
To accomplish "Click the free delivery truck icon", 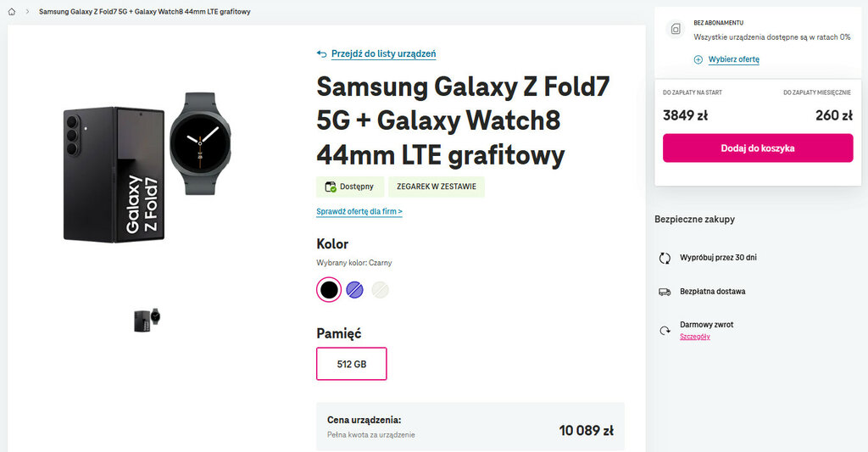I will [x=665, y=291].
